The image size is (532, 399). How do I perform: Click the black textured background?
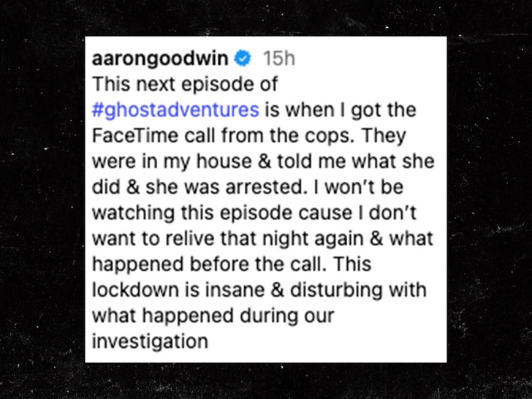(x=42, y=204)
